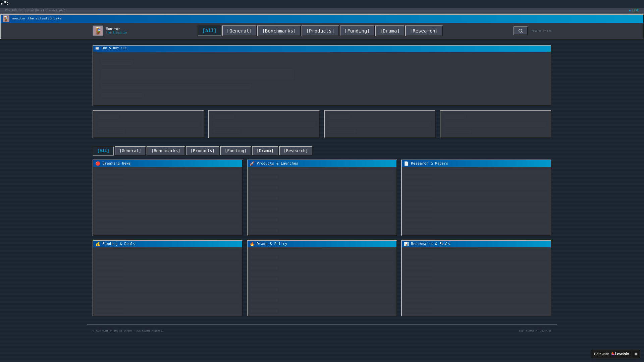This screenshot has width=644, height=362.
Task: Click the copyright ALL RIGHTS RESERVED footer text
Action: tap(128, 331)
